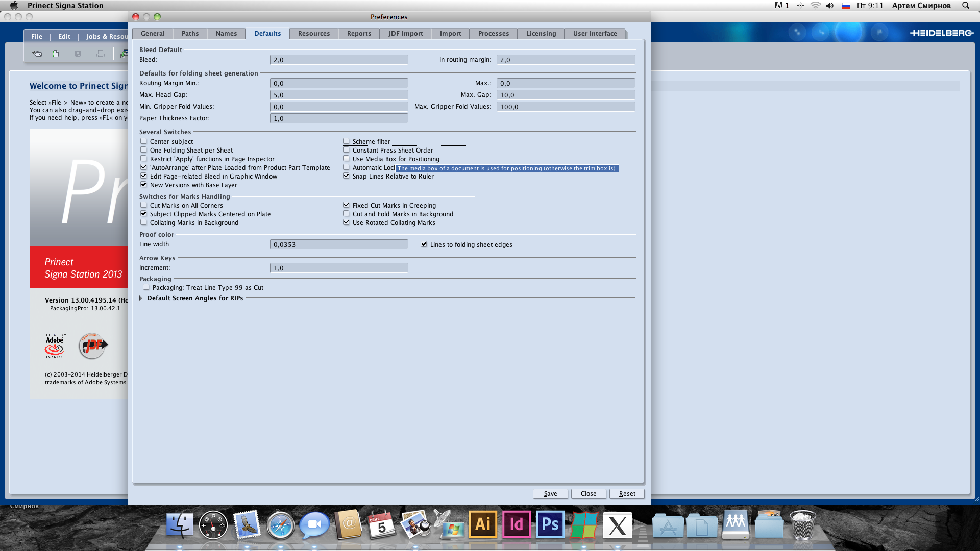This screenshot has width=980, height=551.
Task: Enable Center subject checkbox
Action: tap(143, 141)
